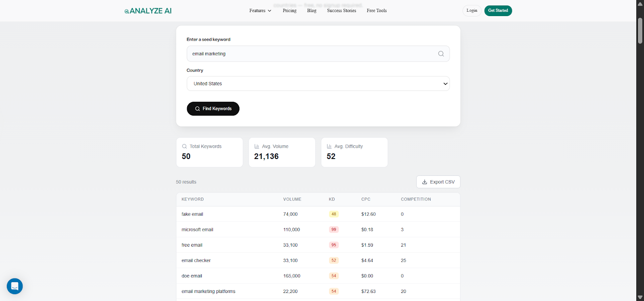Open the Pricing page

click(289, 11)
